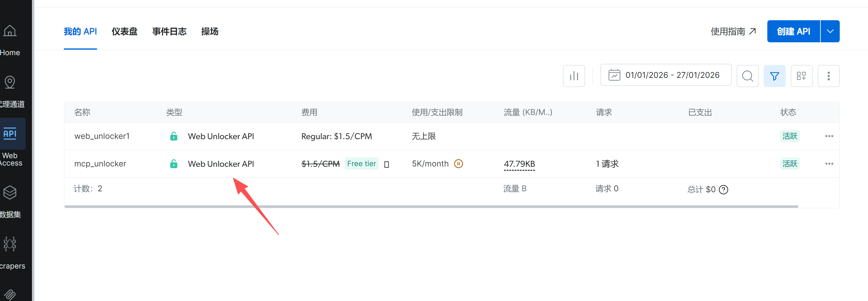Switch to the 事件日志 tab
This screenshot has height=301, width=868.
169,32
